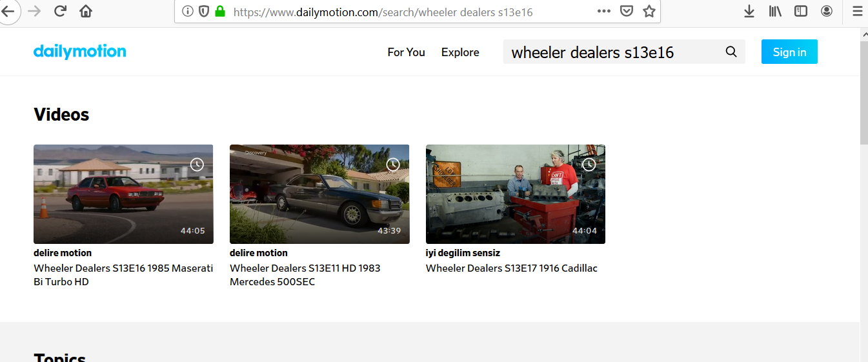Open title Wheeler Dealers S13E11 HD 1983 Mercedes

(305, 275)
